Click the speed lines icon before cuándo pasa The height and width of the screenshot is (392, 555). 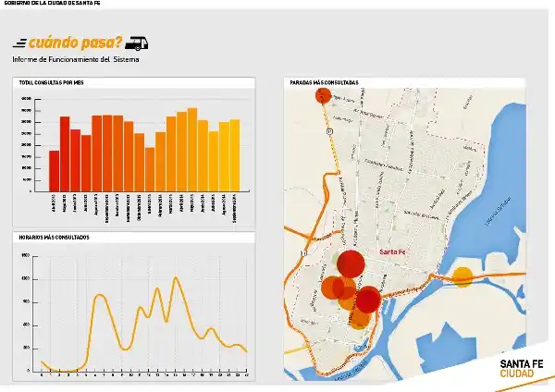19,43
